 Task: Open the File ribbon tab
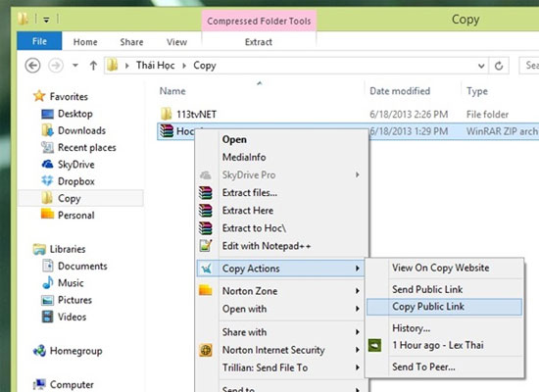39,41
